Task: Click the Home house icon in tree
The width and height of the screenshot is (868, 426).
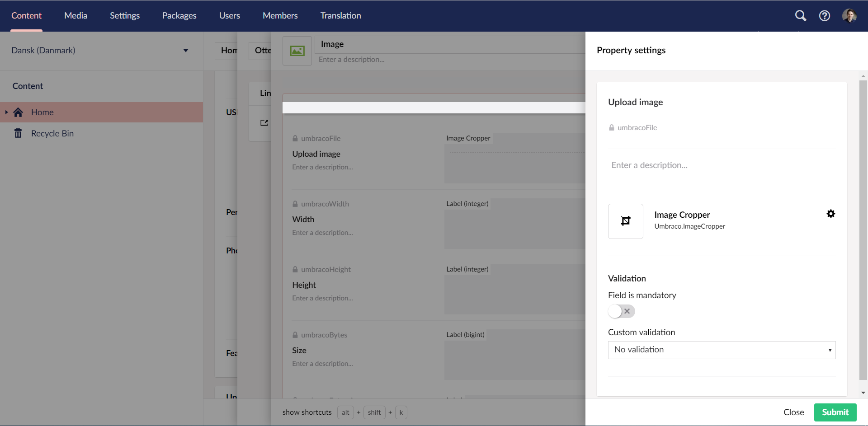Action: click(x=18, y=112)
